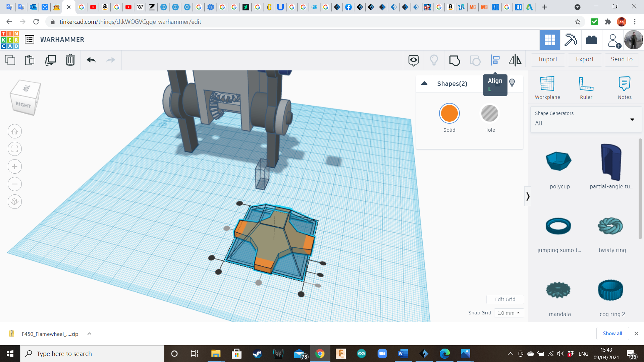Click the Tinkercad logo
The height and width of the screenshot is (362, 644).
click(x=10, y=40)
